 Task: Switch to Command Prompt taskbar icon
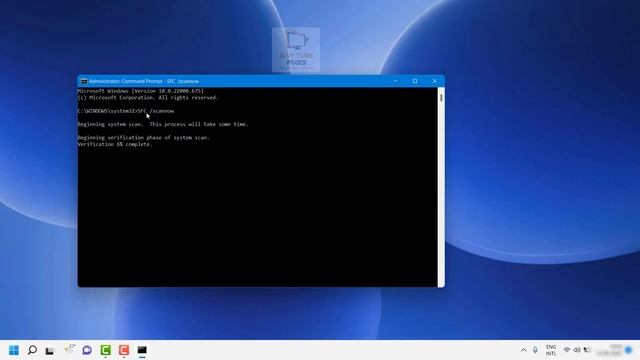tap(142, 350)
